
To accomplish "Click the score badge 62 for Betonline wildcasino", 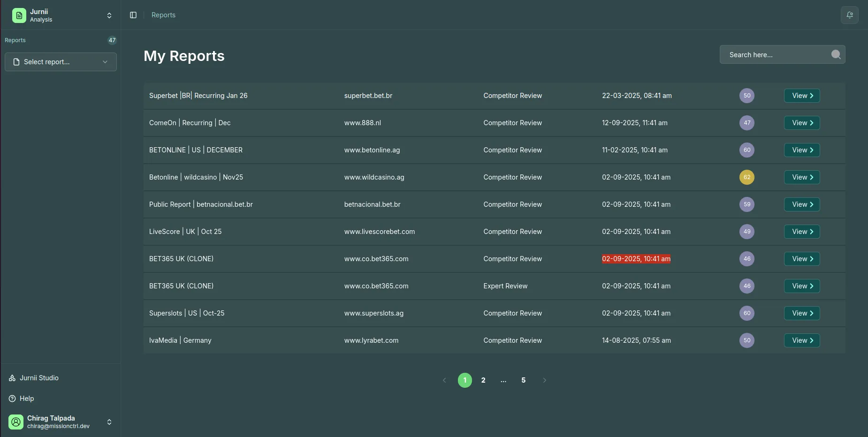I will tap(746, 177).
